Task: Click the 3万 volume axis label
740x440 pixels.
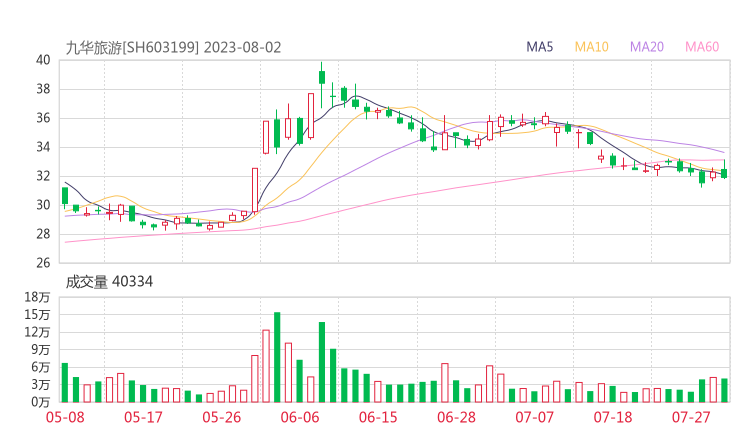Action: [41, 384]
